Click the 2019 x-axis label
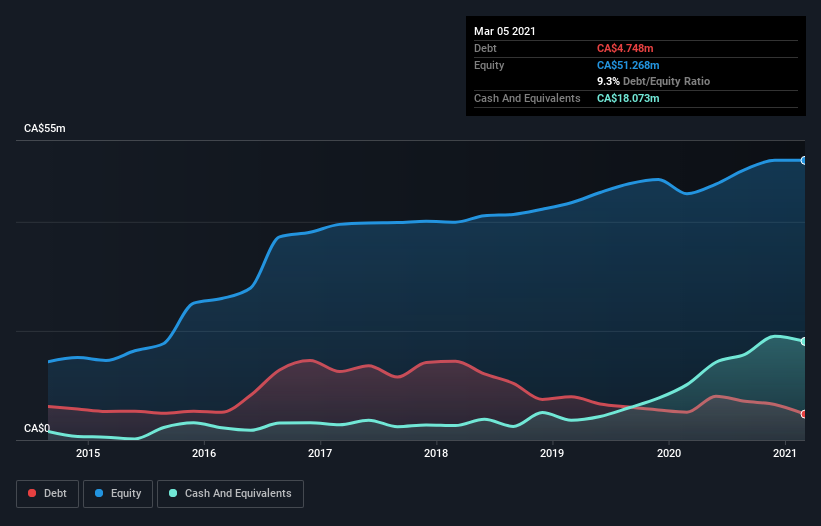 click(x=552, y=453)
